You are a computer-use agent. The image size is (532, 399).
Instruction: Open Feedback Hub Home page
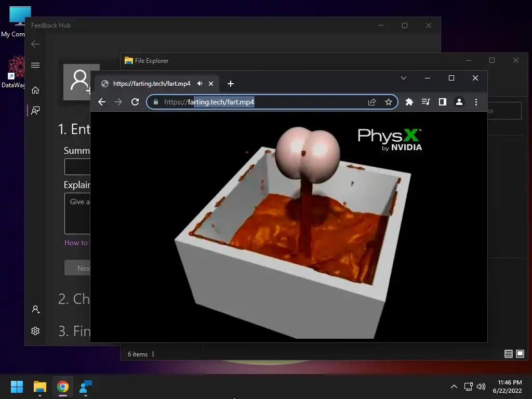tap(35, 90)
